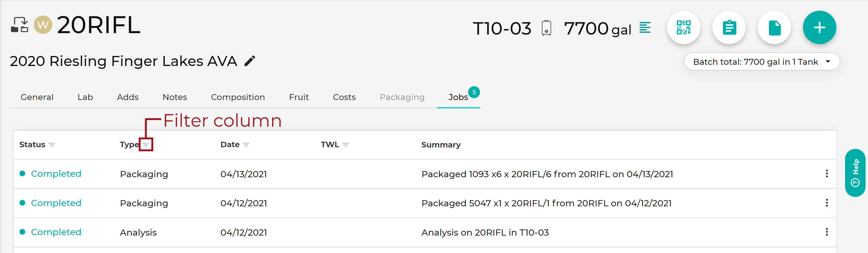868x253 pixels.
Task: Click the transfer icon beside 20RIFL
Action: tap(19, 25)
